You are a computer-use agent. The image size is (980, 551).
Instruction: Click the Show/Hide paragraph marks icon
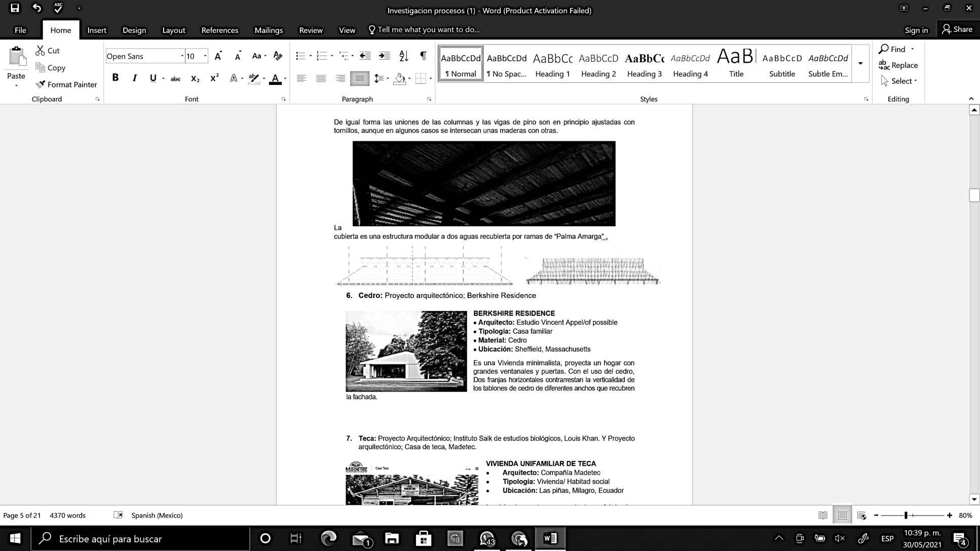click(423, 56)
